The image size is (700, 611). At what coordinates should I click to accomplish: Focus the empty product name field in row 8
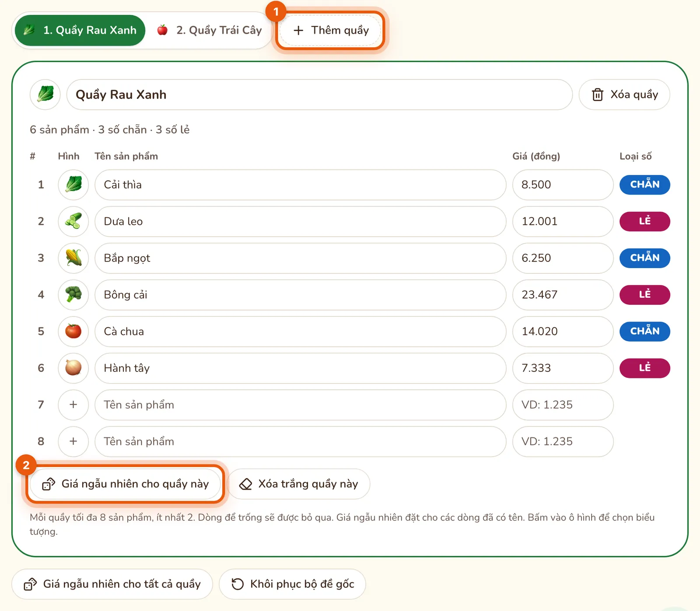click(x=300, y=442)
